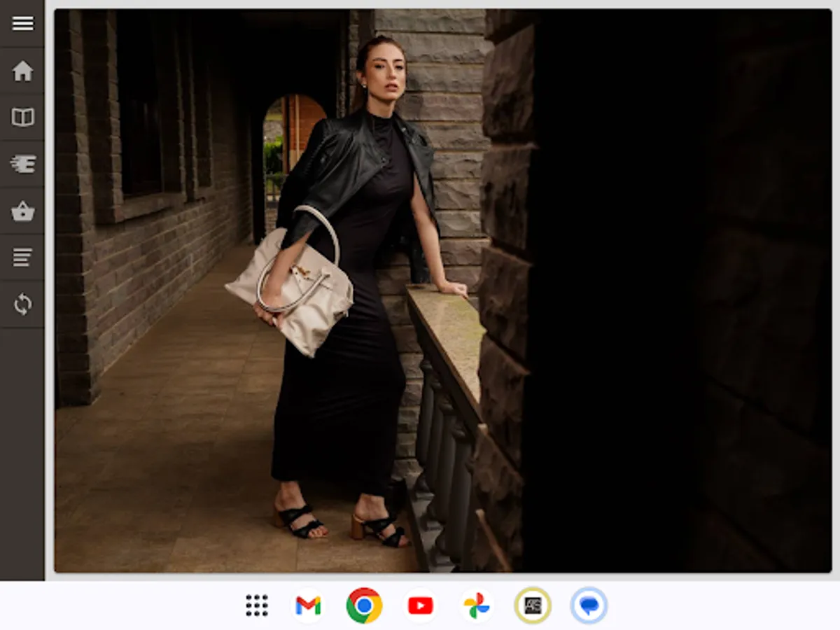Open the gold-ringed app icon in the shelf
Image resolution: width=840 pixels, height=630 pixels.
point(533,605)
